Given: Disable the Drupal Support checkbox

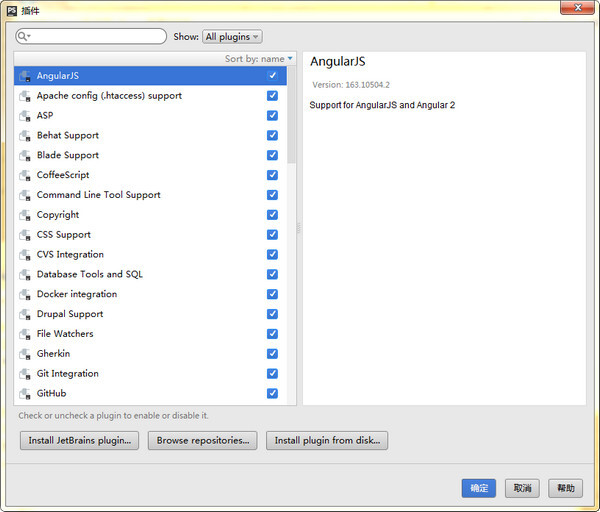Looking at the screenshot, I should point(272,314).
